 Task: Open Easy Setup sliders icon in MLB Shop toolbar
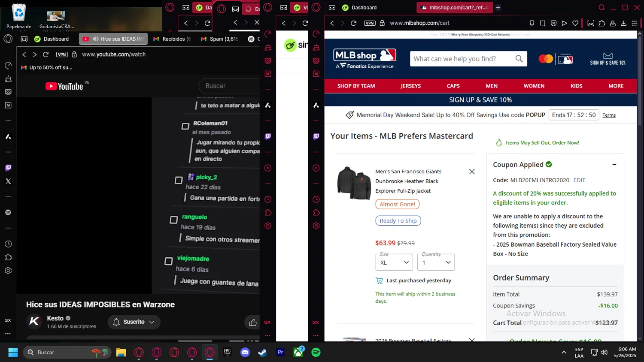[x=635, y=23]
